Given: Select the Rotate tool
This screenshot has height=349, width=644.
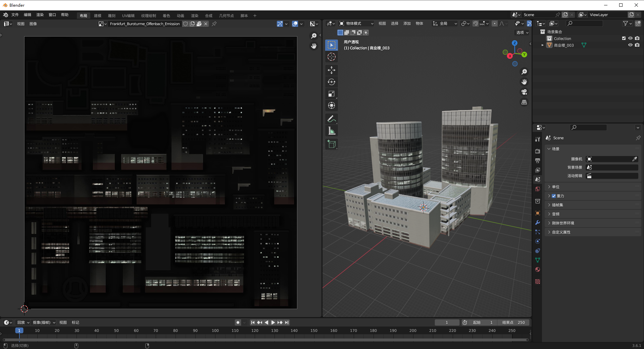Looking at the screenshot, I should (x=331, y=82).
